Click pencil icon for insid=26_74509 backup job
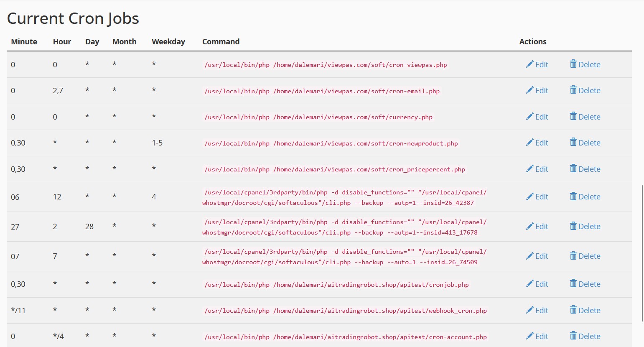 [529, 256]
